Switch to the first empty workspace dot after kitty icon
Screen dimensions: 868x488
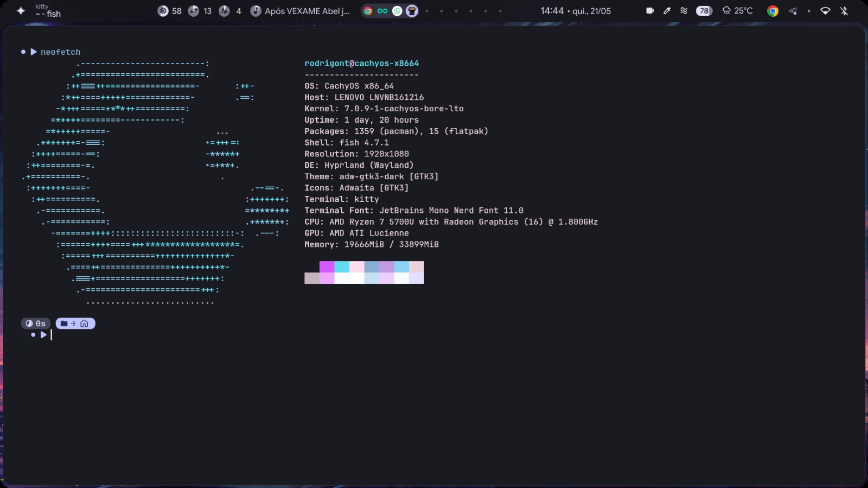[x=427, y=11]
